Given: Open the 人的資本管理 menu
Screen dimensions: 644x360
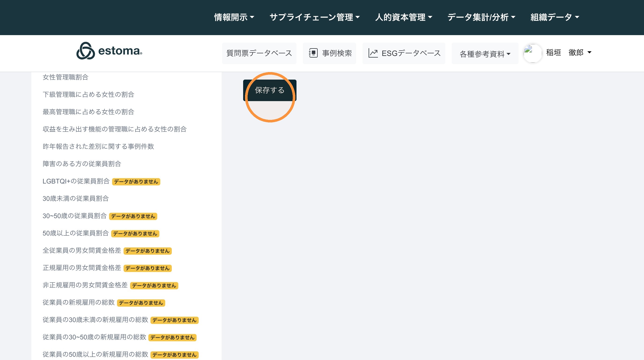Looking at the screenshot, I should (x=403, y=17).
